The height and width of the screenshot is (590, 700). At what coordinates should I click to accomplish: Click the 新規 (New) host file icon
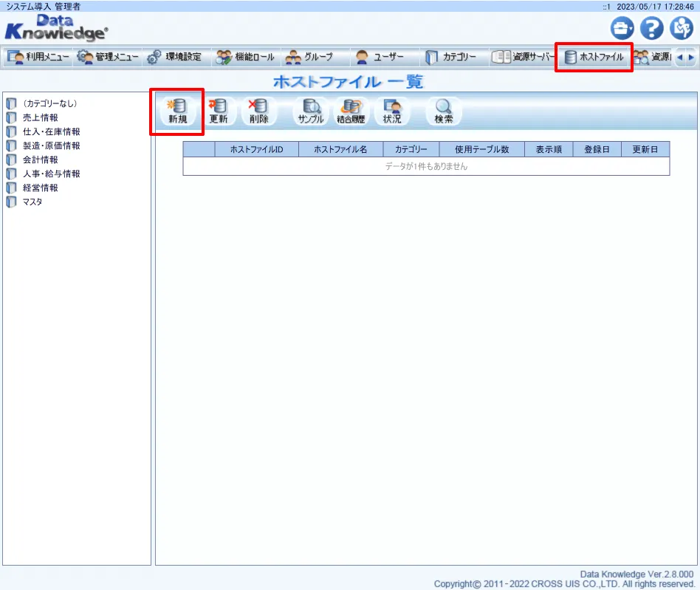click(x=177, y=112)
